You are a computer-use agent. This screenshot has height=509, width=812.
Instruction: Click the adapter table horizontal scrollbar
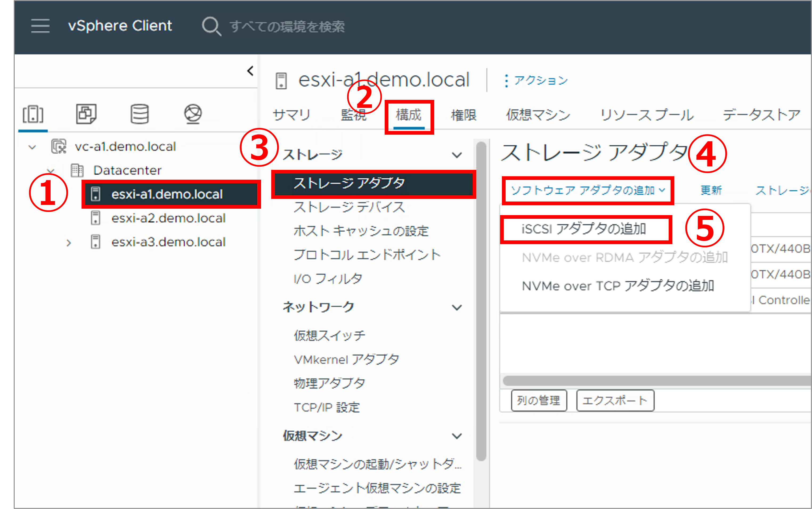(x=657, y=381)
